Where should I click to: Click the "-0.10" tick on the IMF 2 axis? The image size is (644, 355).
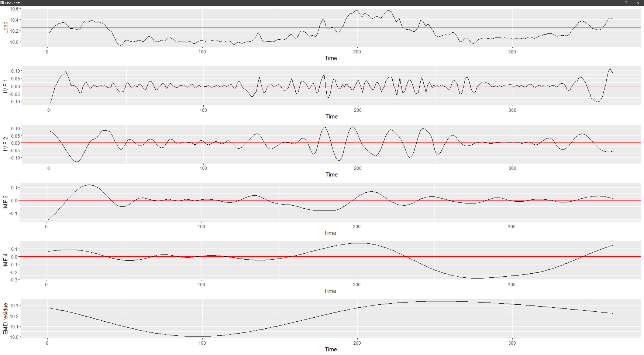(14, 158)
